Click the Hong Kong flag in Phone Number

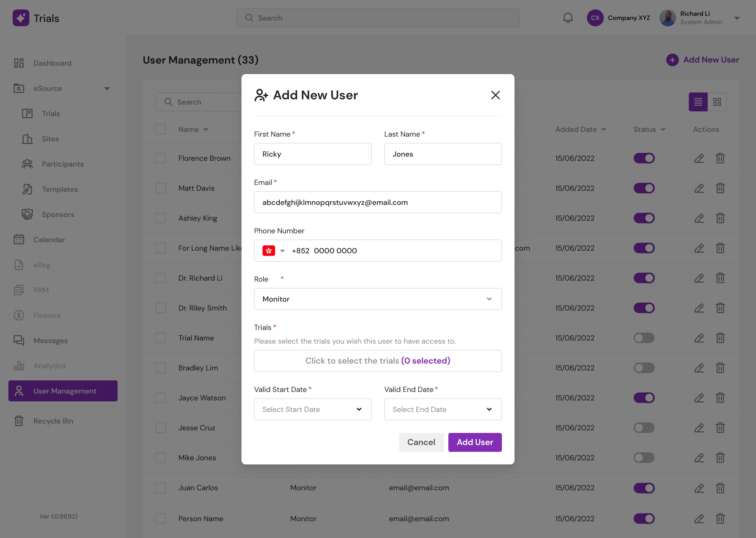tap(269, 251)
